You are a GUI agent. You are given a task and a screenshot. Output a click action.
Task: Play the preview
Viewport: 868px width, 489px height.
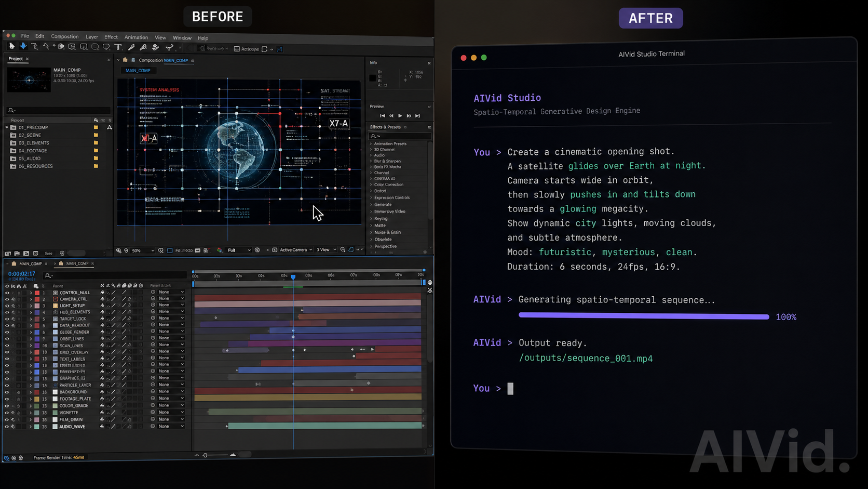click(400, 116)
